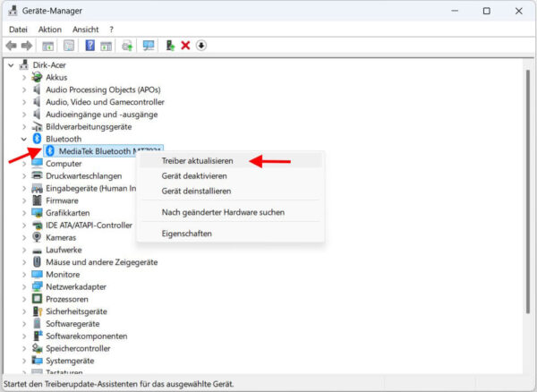Select the Sicherheitsgeräte label
The width and height of the screenshot is (537, 392).
click(x=76, y=311)
